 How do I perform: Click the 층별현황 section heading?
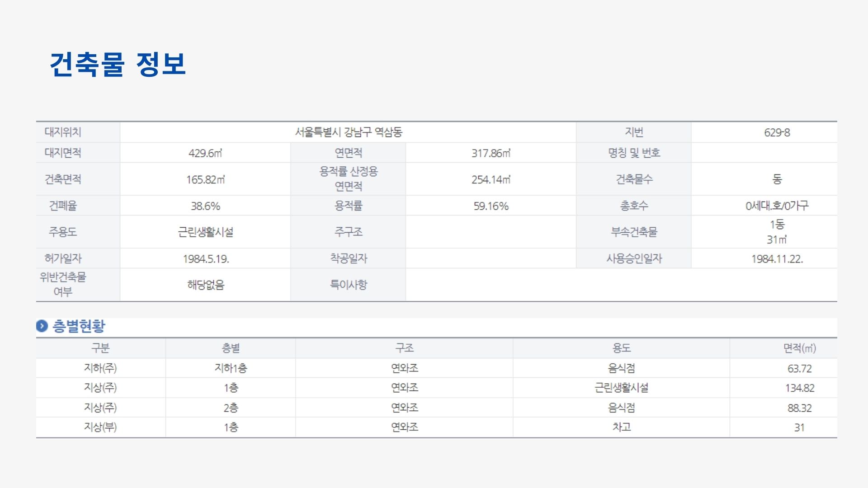click(79, 326)
